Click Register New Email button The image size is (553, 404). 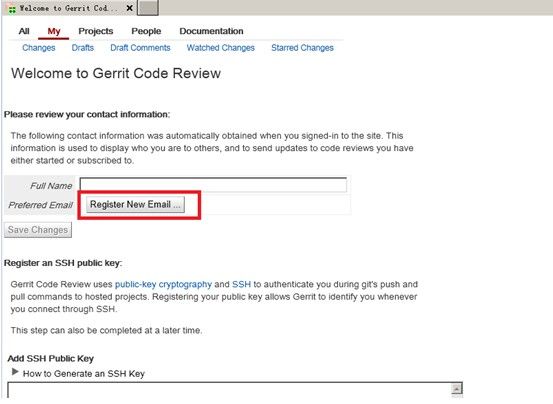135,204
